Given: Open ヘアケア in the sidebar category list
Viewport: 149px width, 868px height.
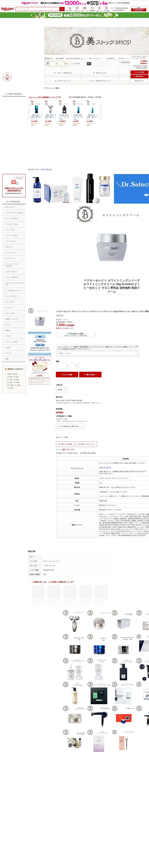Looking at the screenshot, I should click(14, 336).
